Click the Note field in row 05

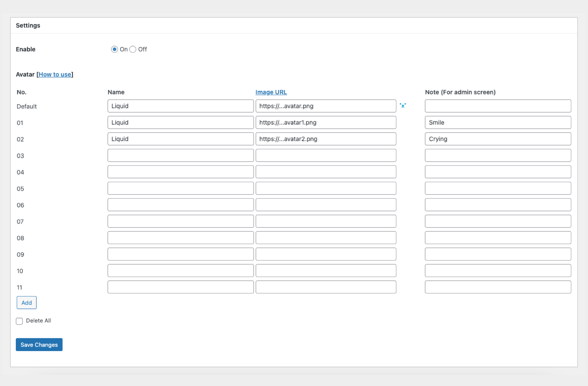pyautogui.click(x=498, y=188)
